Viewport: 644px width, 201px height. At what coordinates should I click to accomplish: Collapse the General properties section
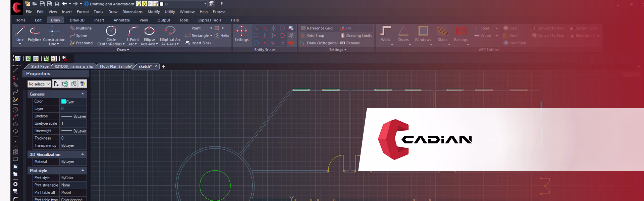point(83,94)
